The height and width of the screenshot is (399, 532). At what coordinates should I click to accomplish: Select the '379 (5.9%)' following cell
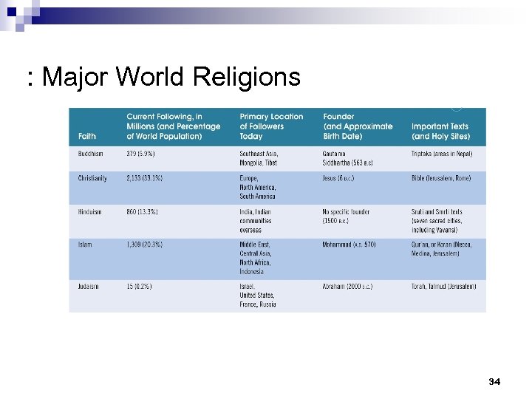pos(140,154)
